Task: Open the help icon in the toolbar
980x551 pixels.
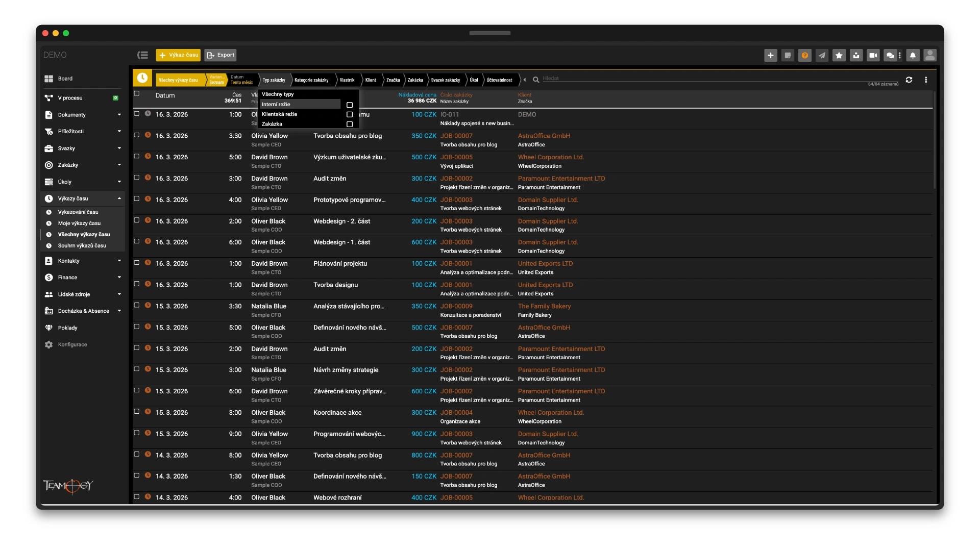Action: click(x=805, y=55)
